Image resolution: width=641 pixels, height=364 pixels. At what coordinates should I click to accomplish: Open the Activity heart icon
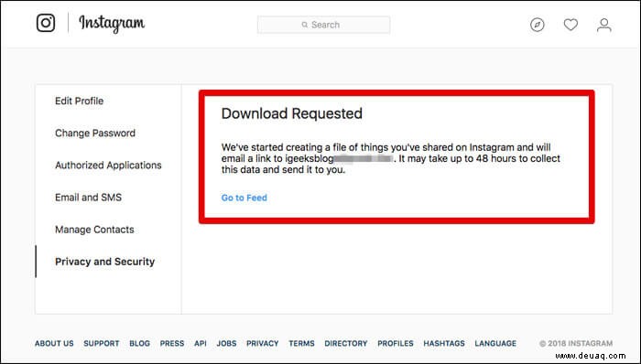point(570,25)
